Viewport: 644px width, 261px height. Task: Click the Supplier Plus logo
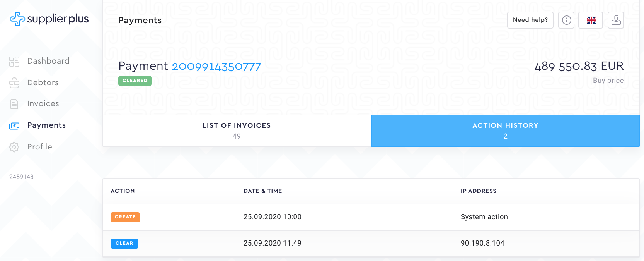point(49,19)
